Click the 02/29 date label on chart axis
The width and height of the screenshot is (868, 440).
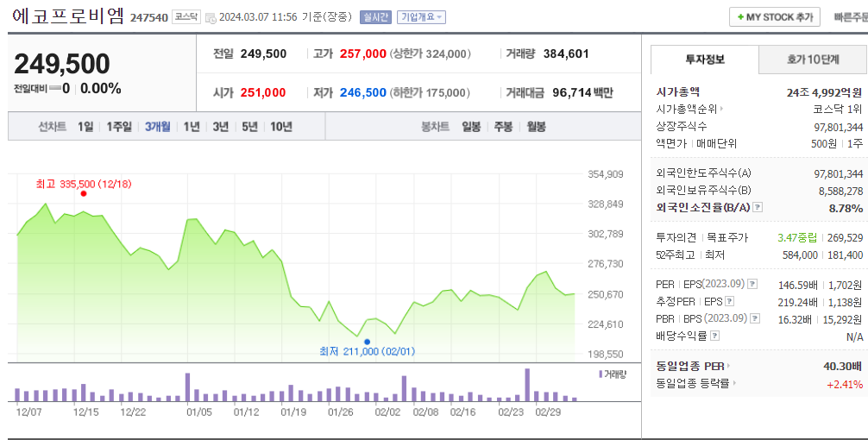pyautogui.click(x=548, y=412)
